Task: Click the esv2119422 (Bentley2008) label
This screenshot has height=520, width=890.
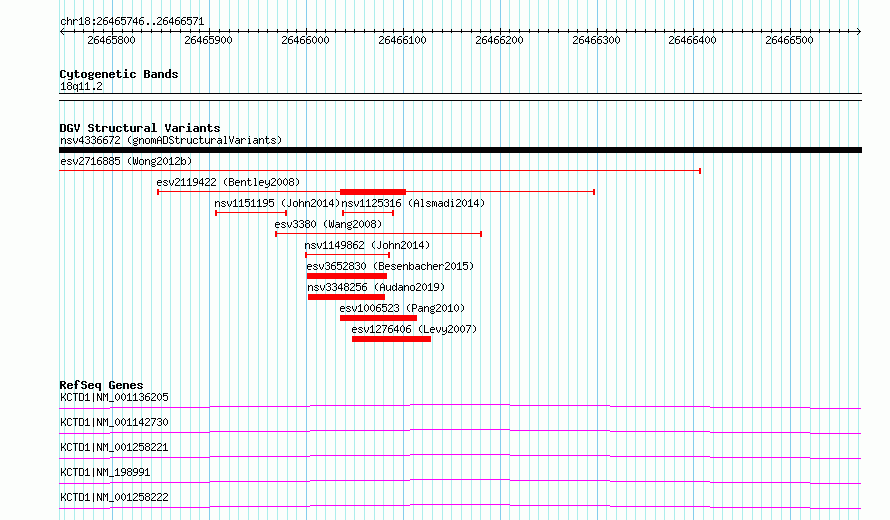Action: point(228,182)
